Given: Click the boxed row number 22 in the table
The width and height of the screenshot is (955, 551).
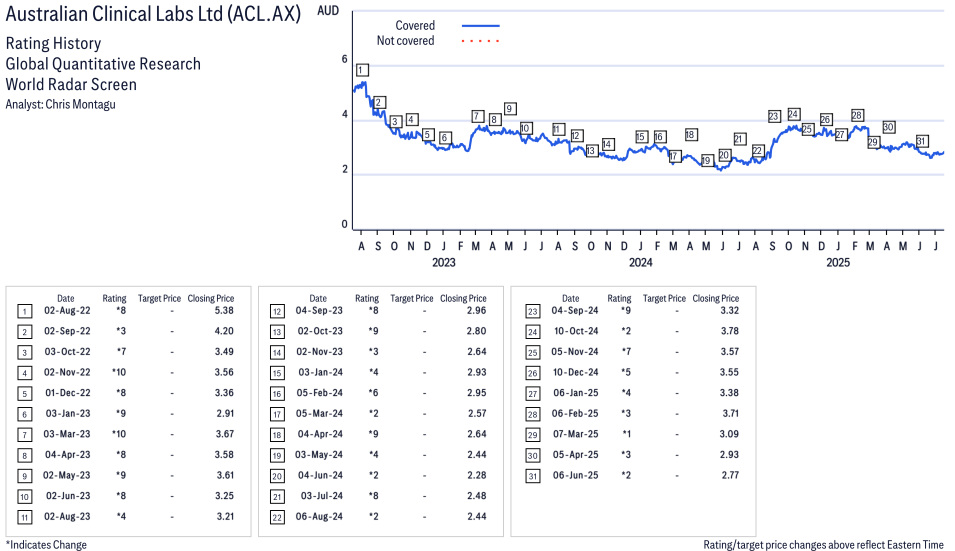Looking at the screenshot, I should pos(277,518).
